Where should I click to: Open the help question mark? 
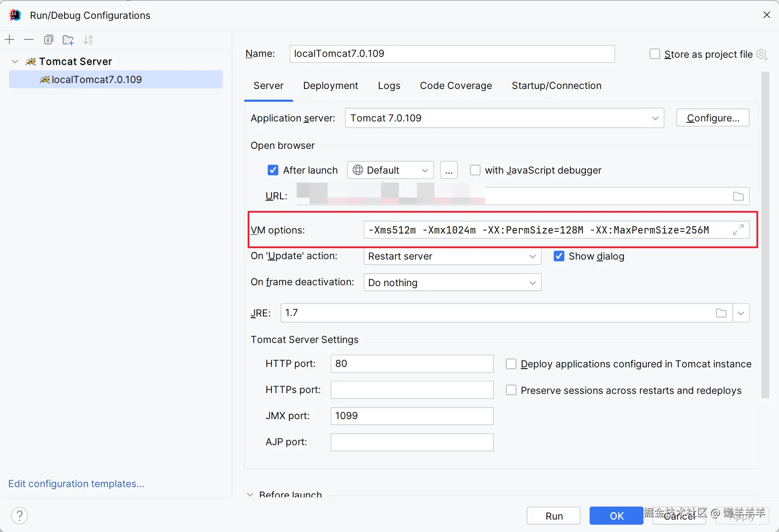tap(20, 515)
